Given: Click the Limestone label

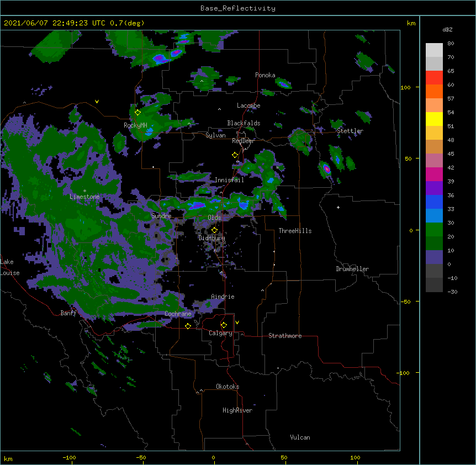Looking at the screenshot, I should 84,197.
